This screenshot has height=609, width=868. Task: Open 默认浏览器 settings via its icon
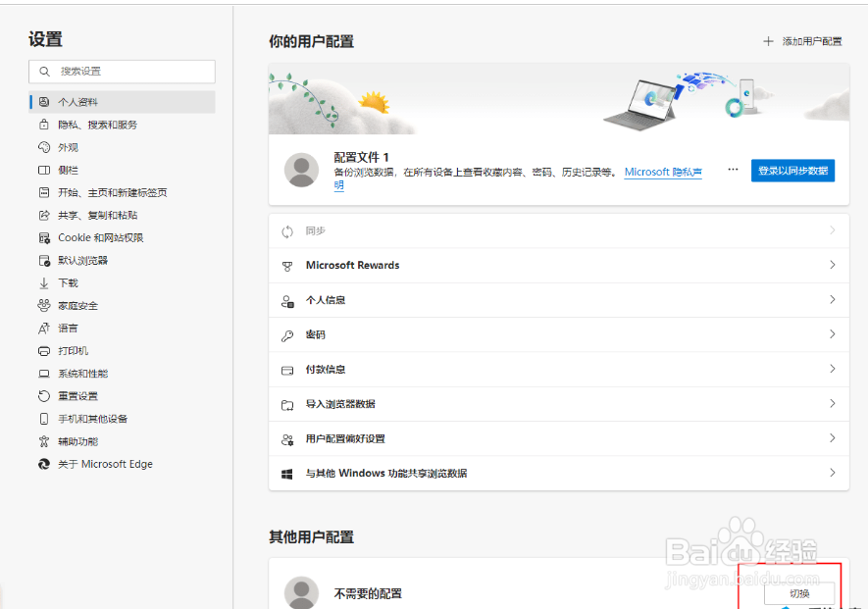(x=43, y=260)
